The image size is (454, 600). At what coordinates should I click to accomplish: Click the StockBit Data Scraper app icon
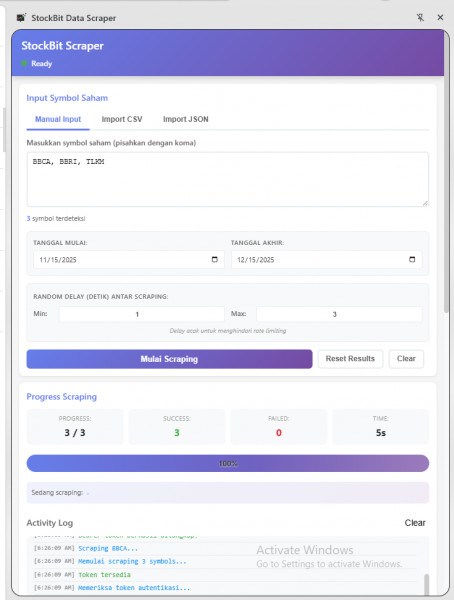[21, 18]
